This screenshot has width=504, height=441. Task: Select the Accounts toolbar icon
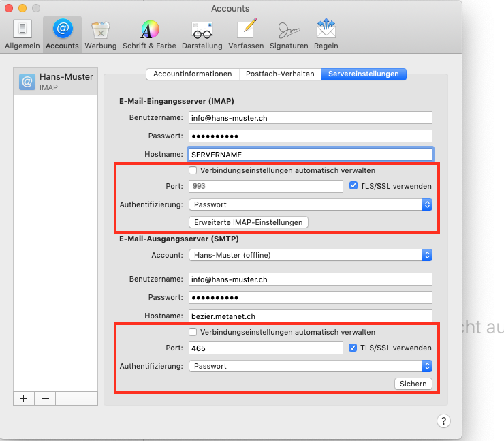click(x=62, y=34)
